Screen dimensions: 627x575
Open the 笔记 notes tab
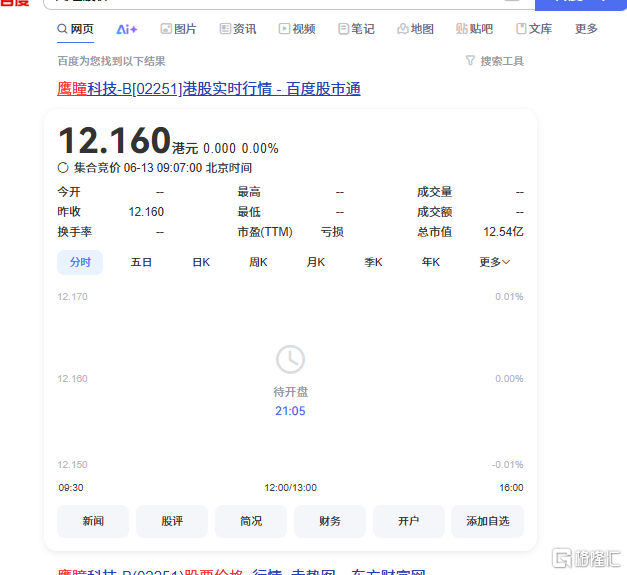356,29
